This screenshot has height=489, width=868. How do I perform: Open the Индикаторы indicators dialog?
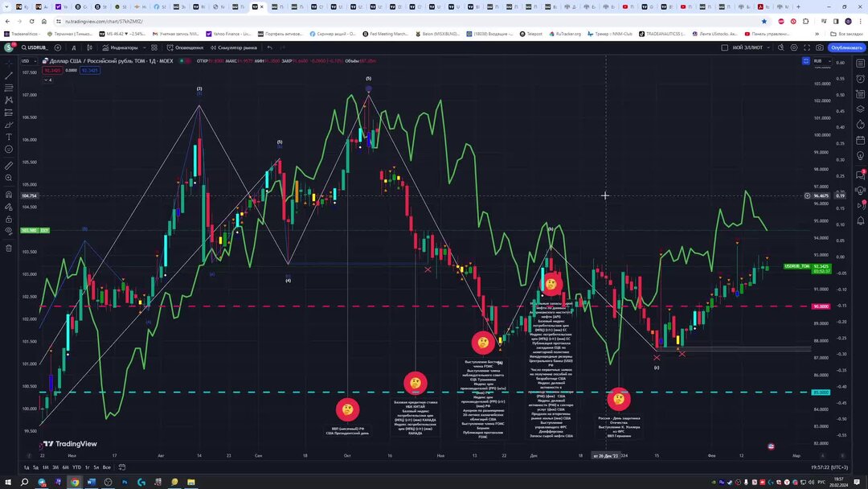pos(120,47)
